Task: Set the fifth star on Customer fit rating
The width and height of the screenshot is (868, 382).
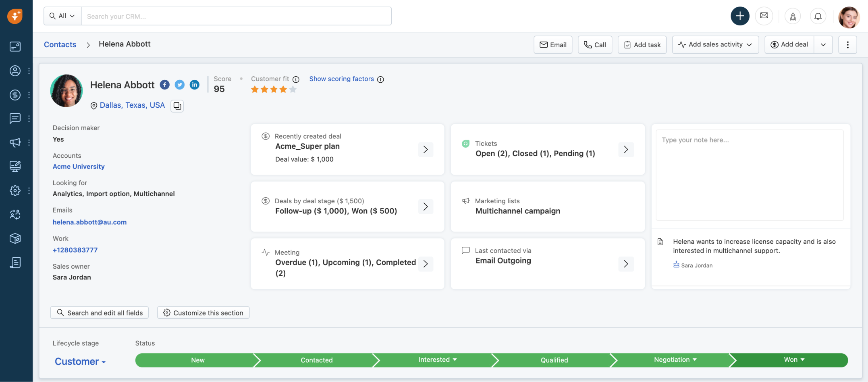Action: coord(293,89)
